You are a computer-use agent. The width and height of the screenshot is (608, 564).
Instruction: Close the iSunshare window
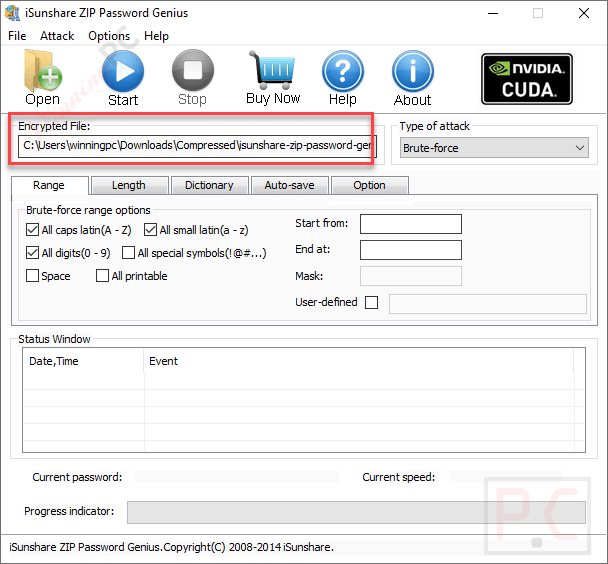tap(584, 13)
